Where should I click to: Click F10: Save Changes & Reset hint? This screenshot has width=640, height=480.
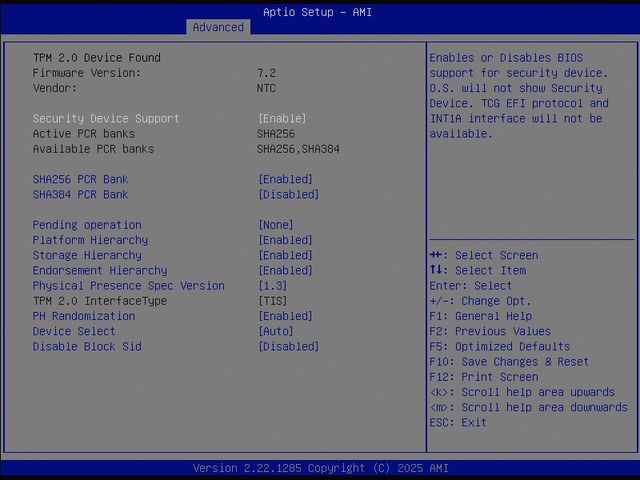click(x=509, y=362)
